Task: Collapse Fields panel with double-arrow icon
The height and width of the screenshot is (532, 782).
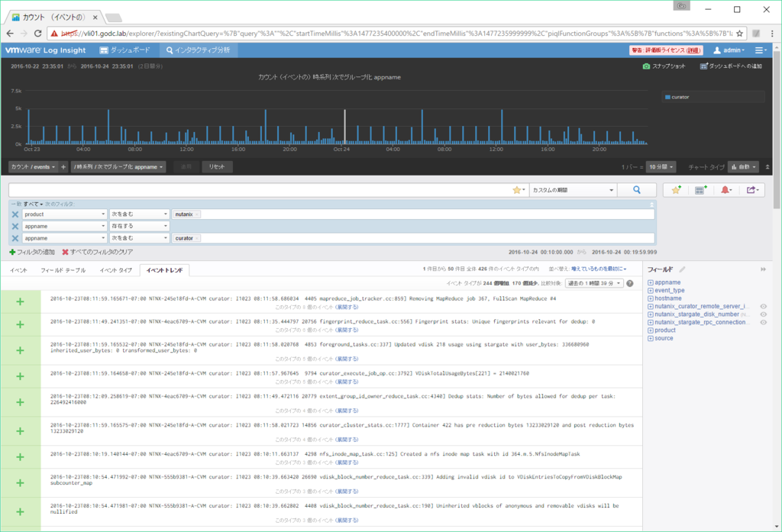Action: point(763,269)
